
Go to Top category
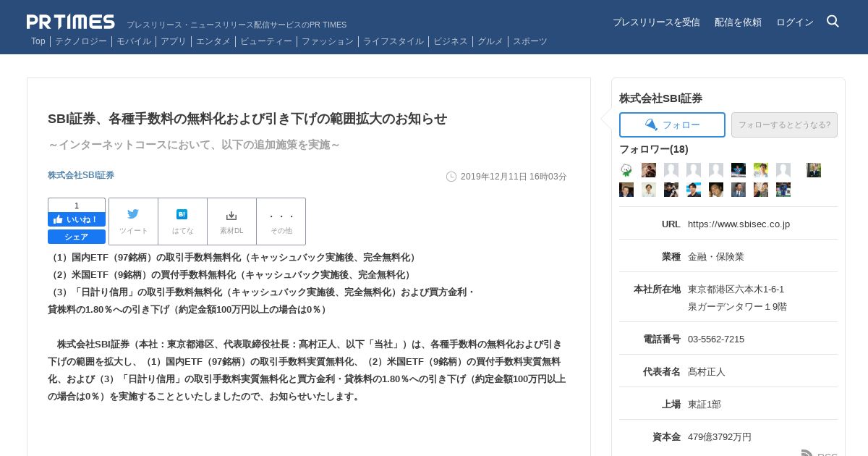38,41
